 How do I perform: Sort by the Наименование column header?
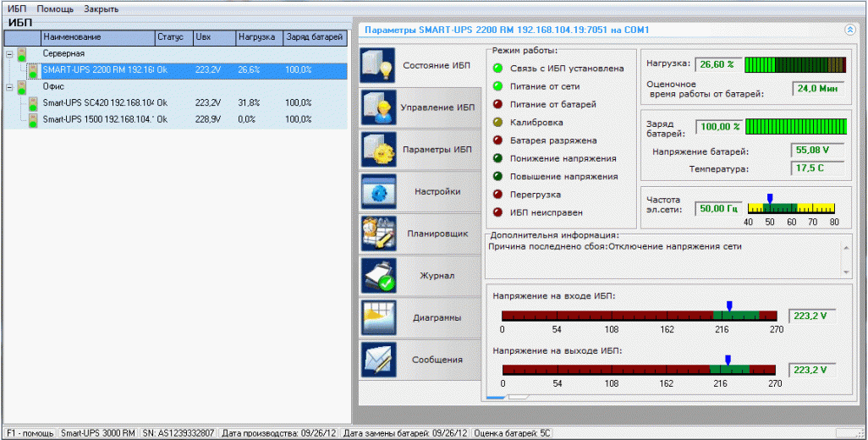(98, 37)
